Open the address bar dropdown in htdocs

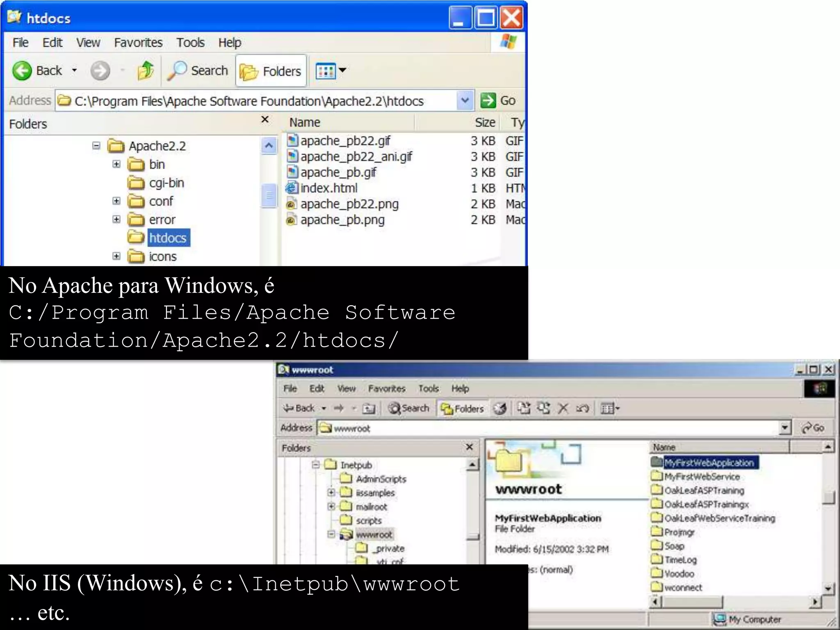pyautogui.click(x=465, y=100)
